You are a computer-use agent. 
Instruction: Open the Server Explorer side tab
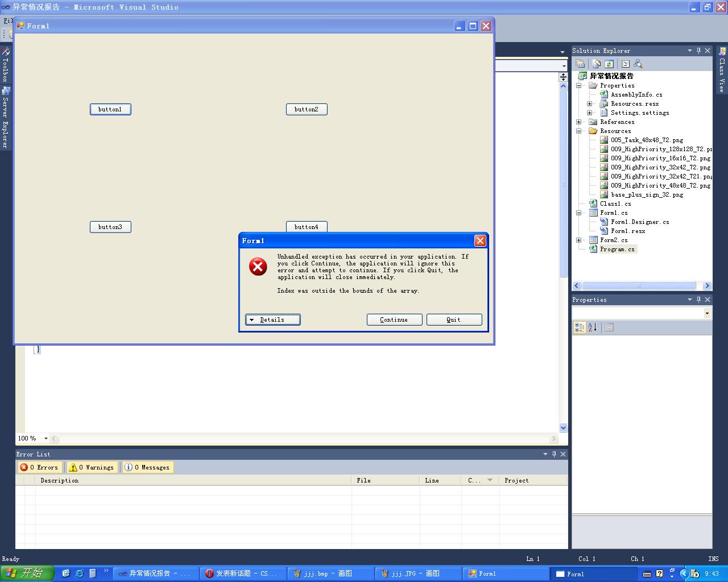(6, 118)
